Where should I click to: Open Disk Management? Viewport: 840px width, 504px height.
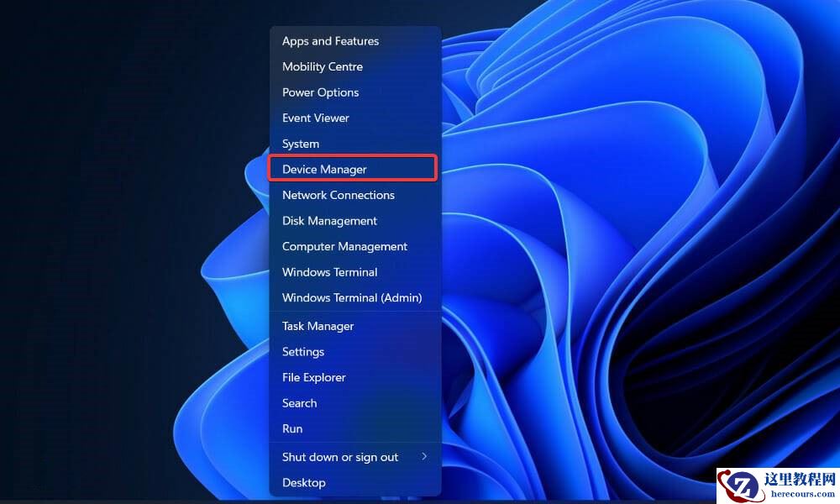point(329,220)
